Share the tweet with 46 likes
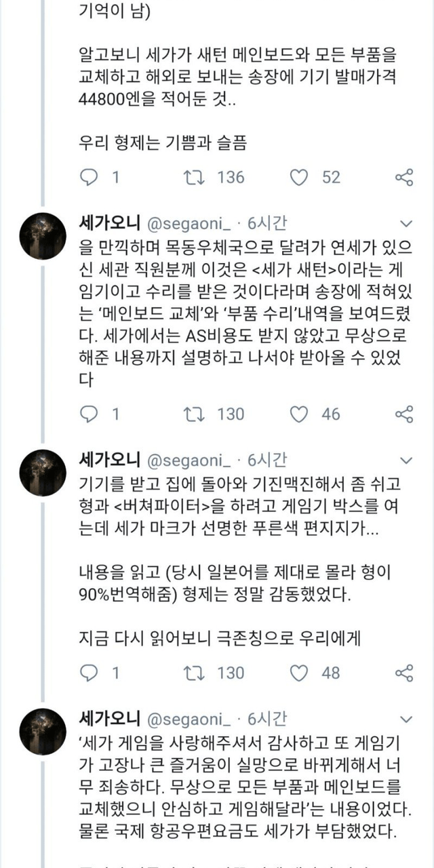Image resolution: width=434 pixels, height=868 pixels. point(404,414)
